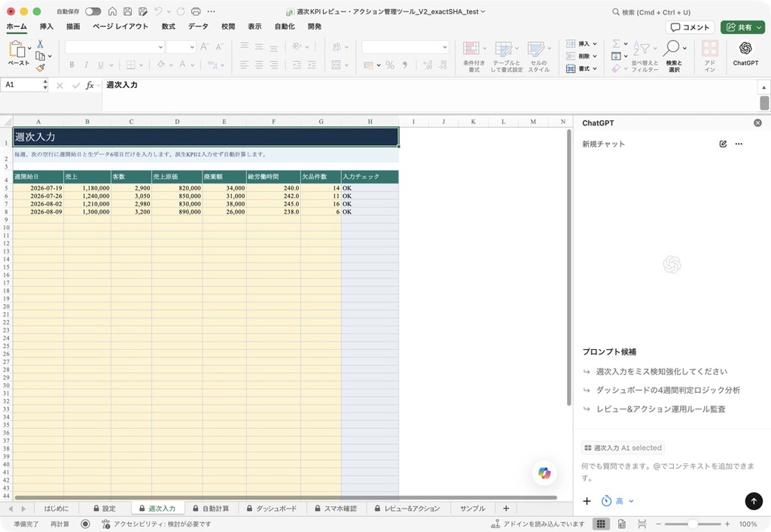Click cell with sales 1,300,000
This screenshot has height=532, width=771.
[87, 211]
